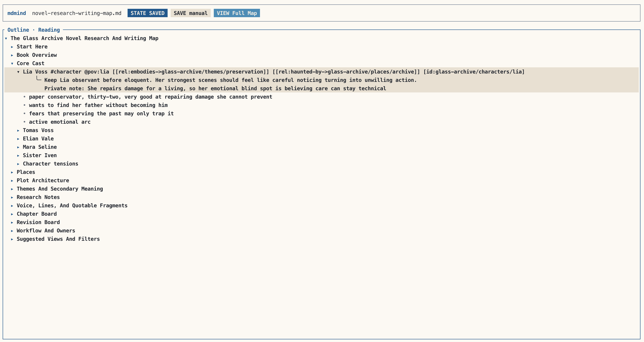Expand the Research Notes section
The width and height of the screenshot is (644, 342).
(12, 197)
